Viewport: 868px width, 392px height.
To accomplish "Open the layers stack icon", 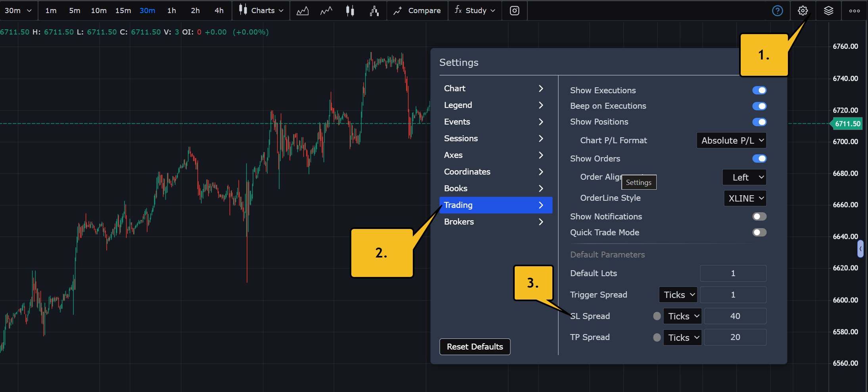I will click(x=828, y=11).
